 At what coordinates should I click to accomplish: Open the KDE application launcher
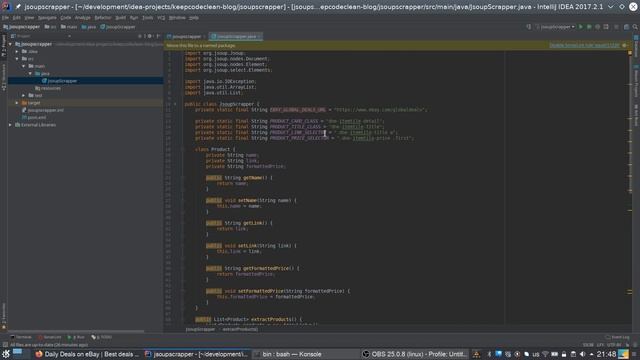(x=6, y=354)
